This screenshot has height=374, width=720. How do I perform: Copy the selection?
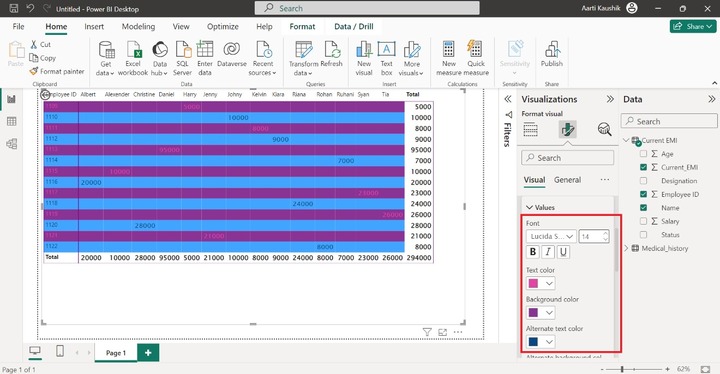pyautogui.click(x=43, y=58)
